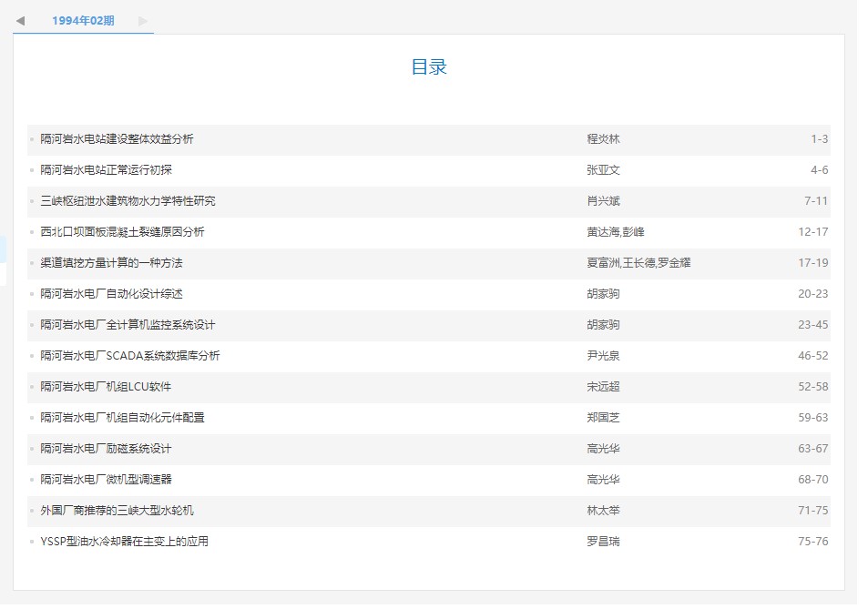Click authors 黄达海,彭峰
Screen dimensions: 868x609
point(616,232)
